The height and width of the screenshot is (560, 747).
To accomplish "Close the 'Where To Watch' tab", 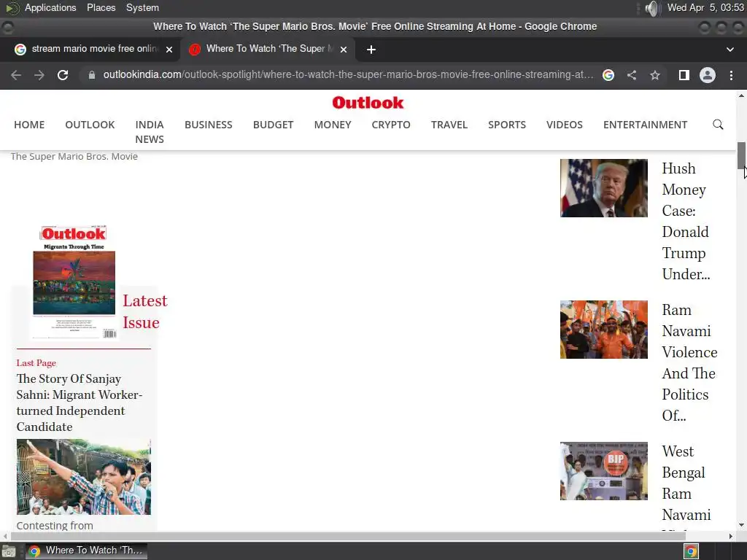I will click(344, 50).
